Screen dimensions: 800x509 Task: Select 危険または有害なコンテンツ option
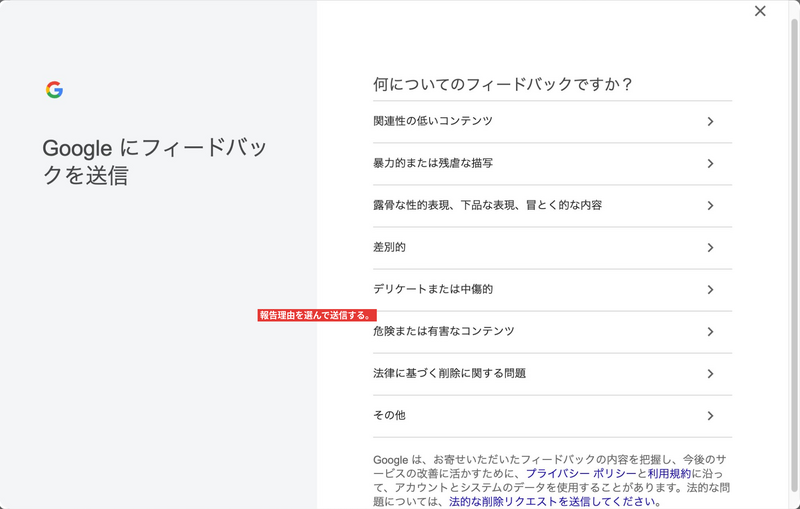pos(553,332)
